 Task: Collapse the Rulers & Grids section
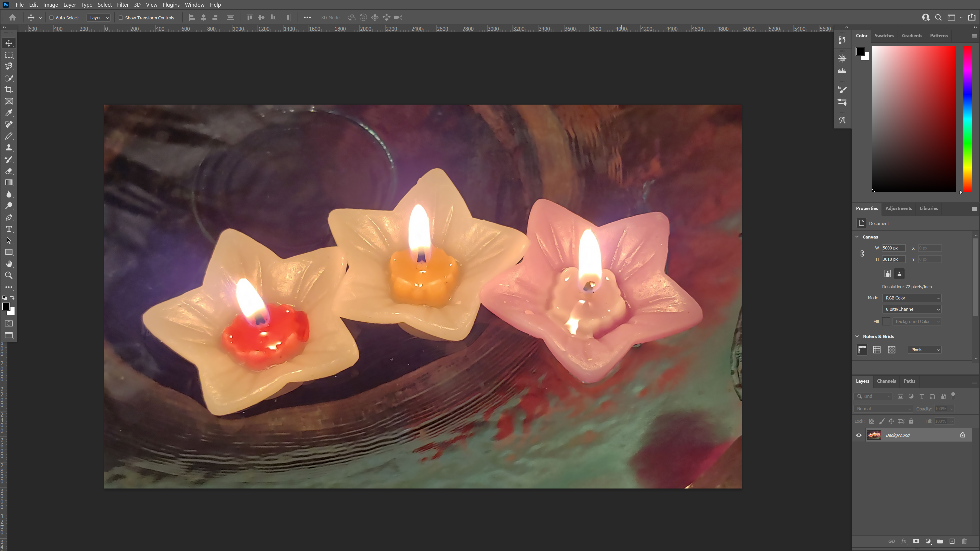[857, 336]
